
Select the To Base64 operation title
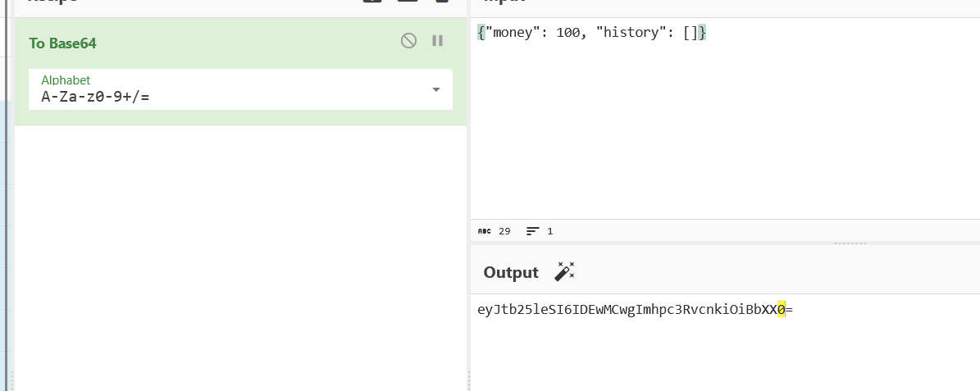coord(63,43)
